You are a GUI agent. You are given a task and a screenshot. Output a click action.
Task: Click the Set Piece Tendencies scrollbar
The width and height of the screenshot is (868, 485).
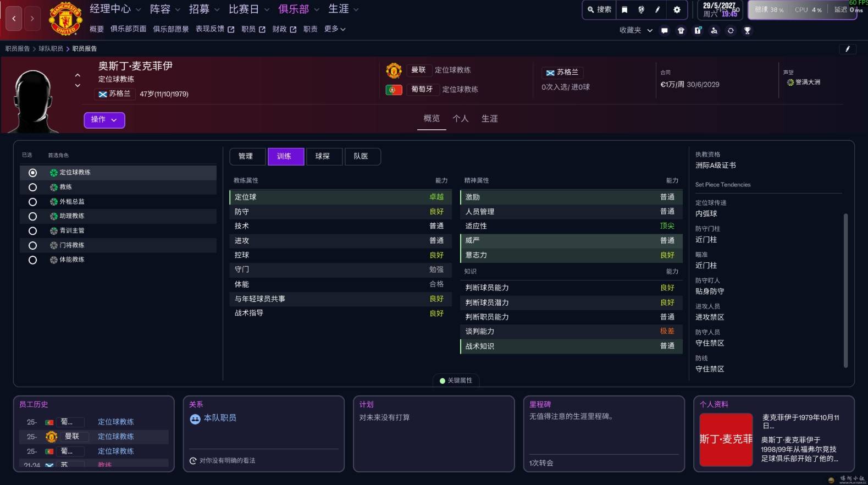(845, 290)
